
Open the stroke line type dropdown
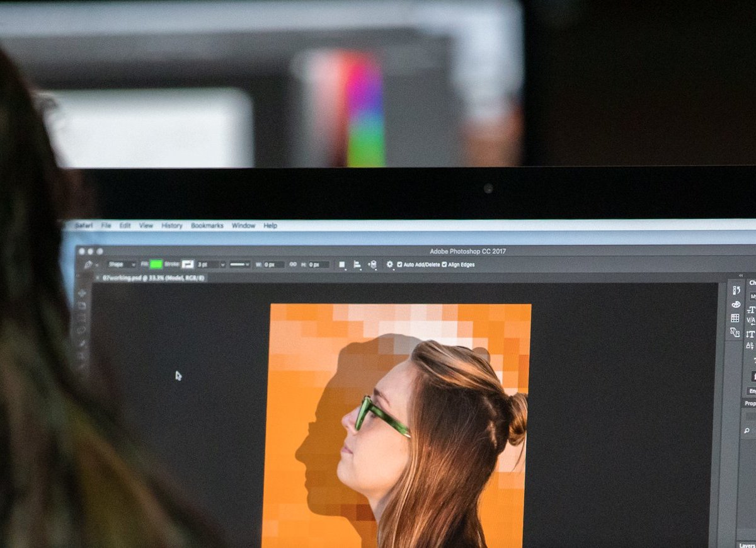[x=239, y=265]
